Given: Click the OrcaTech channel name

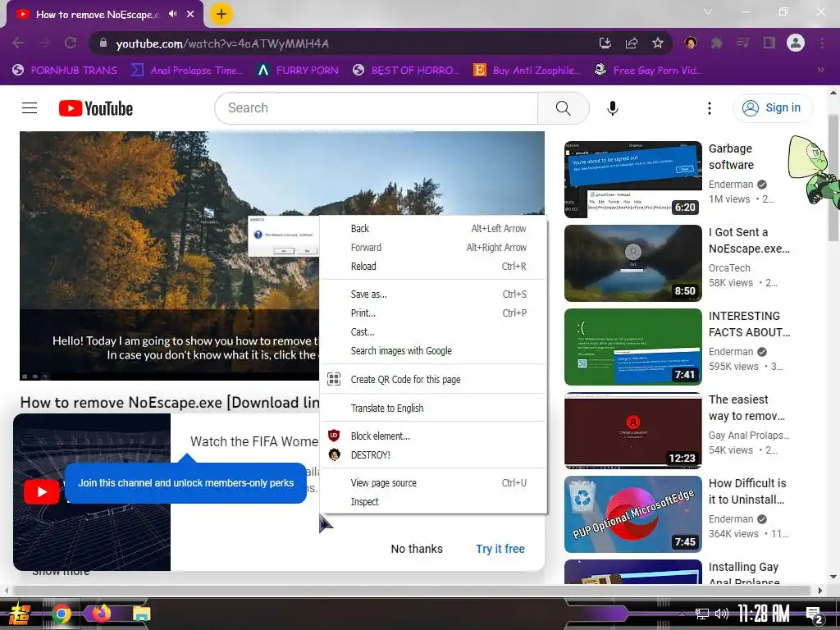Looking at the screenshot, I should [x=729, y=268].
